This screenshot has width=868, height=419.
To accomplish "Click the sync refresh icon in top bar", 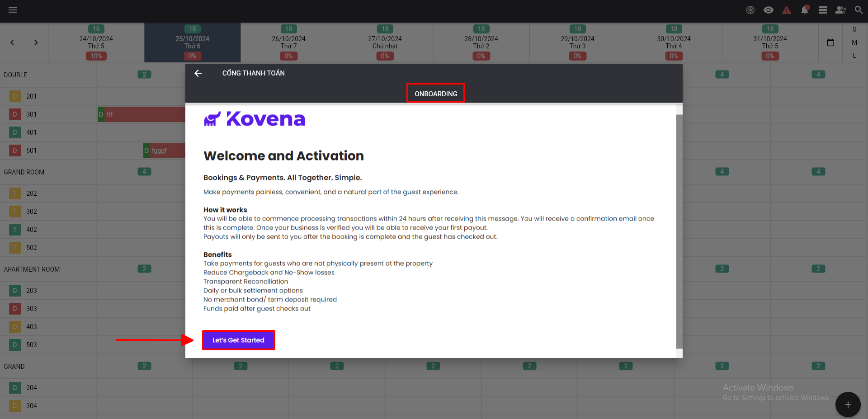I will pos(750,10).
